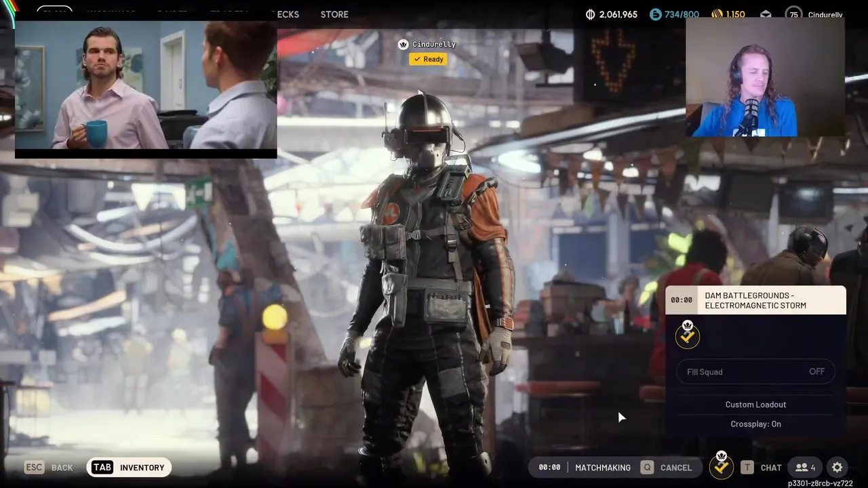Image resolution: width=868 pixels, height=488 pixels.
Task: Open the Chat button
Action: click(771, 468)
